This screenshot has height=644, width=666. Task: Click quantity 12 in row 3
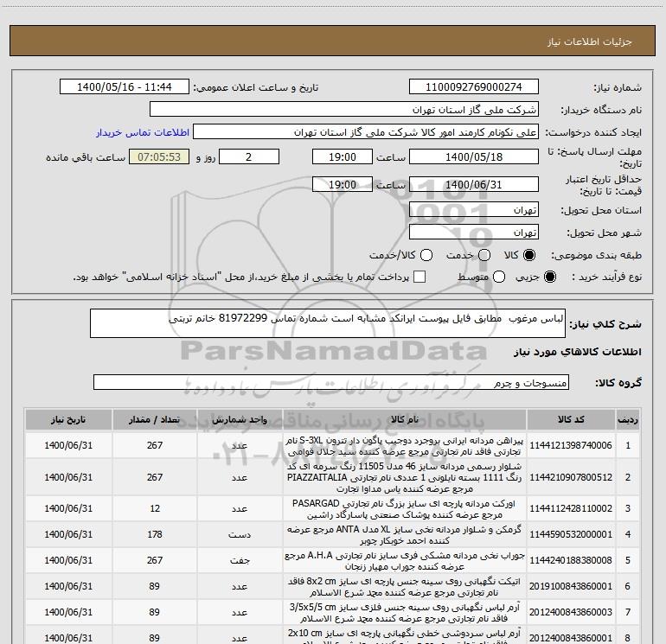(x=155, y=508)
